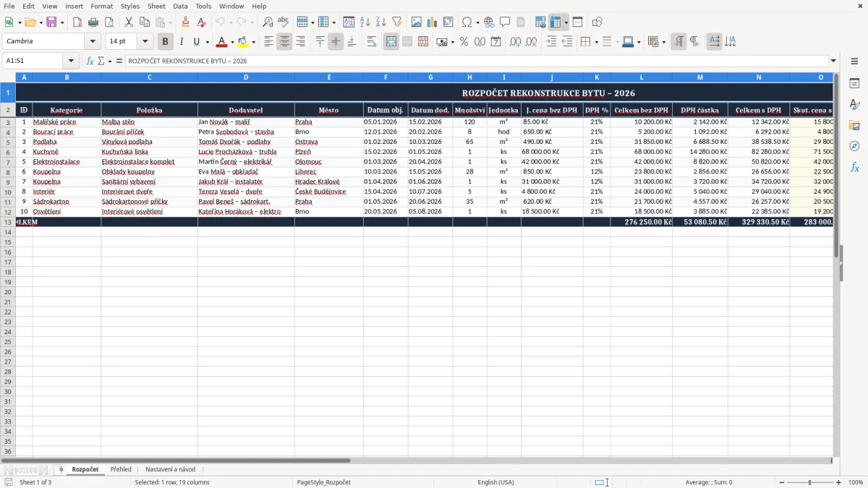Insert Hyperlink globe icon
Viewport: 868px width, 488px height.
tap(489, 22)
